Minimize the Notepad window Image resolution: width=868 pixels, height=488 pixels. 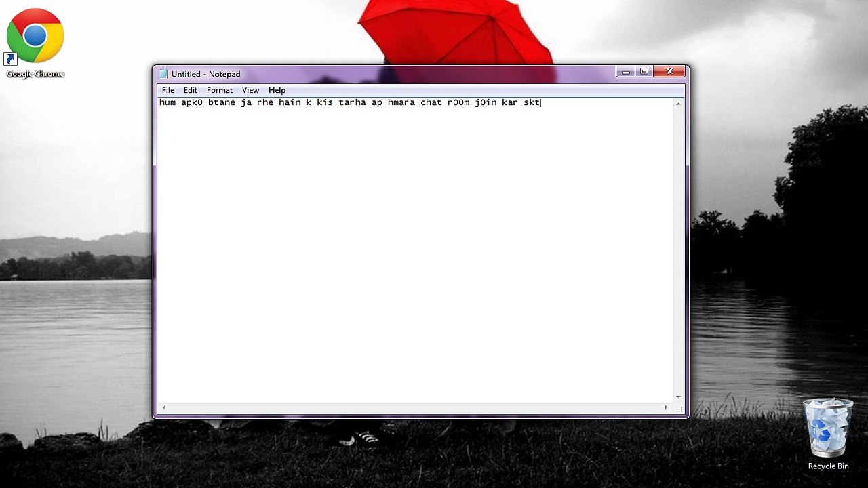tap(625, 71)
